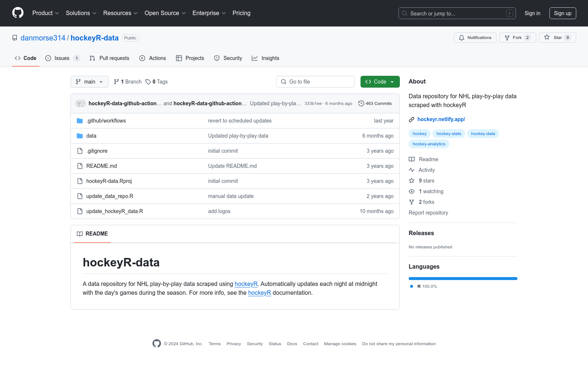Select the hockey-stats topic tag
588x368 pixels.
tap(449, 134)
